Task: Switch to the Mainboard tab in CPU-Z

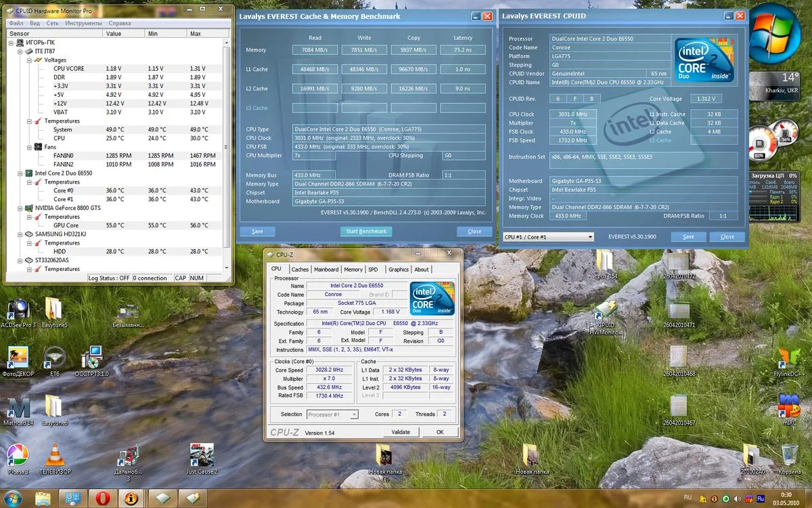Action: click(x=326, y=270)
